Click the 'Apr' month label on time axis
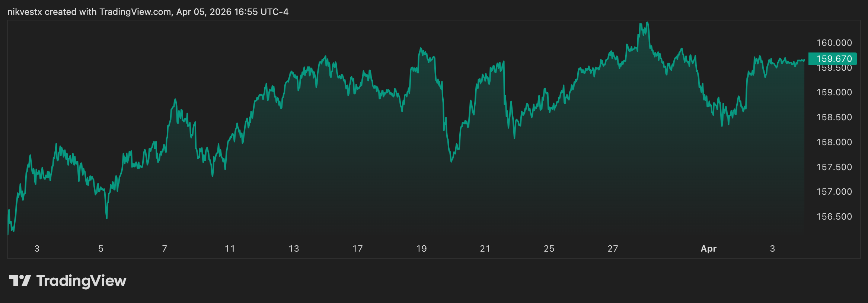 (x=708, y=249)
